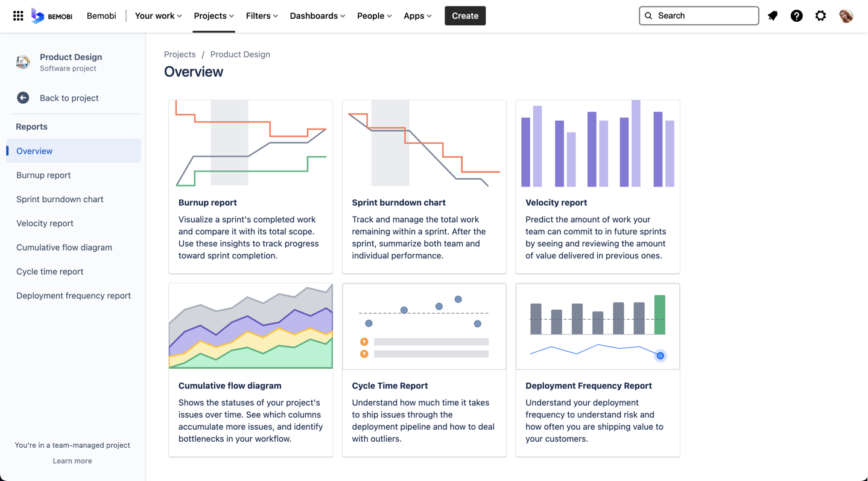Click the Product Design project name in the sidebar

71,57
